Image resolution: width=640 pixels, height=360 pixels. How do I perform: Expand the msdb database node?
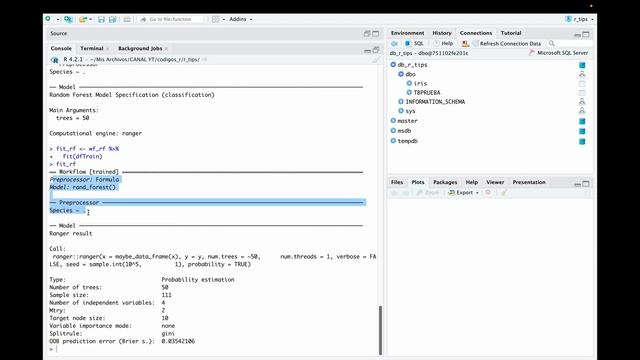pyautogui.click(x=393, y=131)
